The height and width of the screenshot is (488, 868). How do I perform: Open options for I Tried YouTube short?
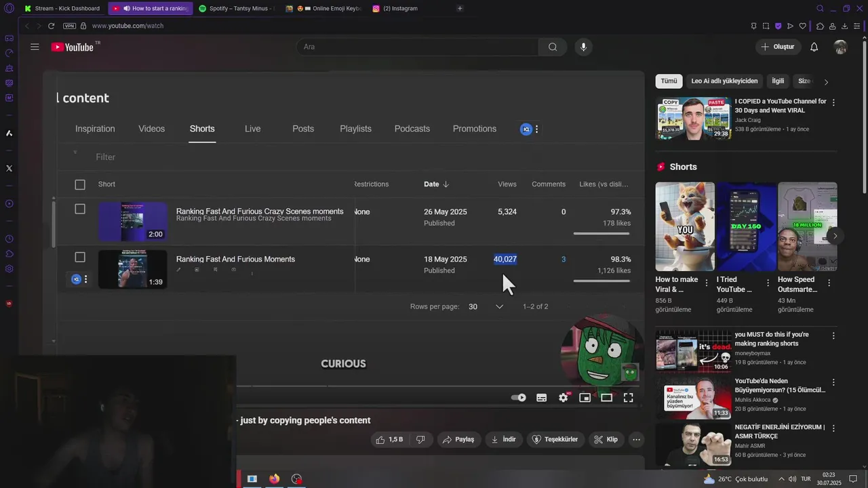click(x=768, y=283)
